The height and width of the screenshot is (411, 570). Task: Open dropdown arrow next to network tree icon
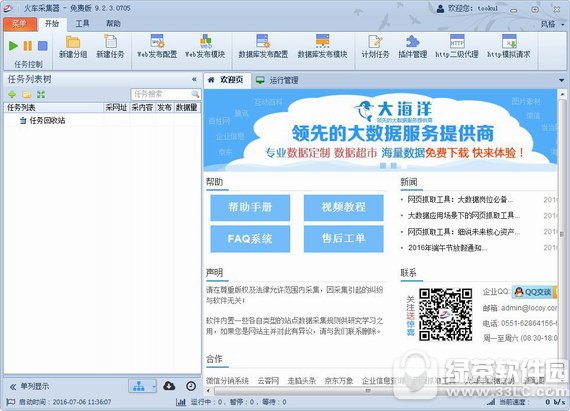154,386
